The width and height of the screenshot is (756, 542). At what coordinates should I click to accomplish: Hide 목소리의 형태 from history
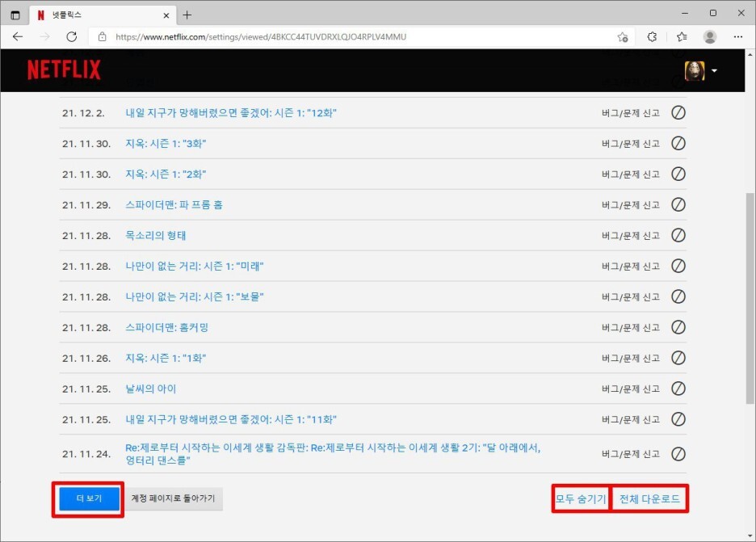point(678,235)
